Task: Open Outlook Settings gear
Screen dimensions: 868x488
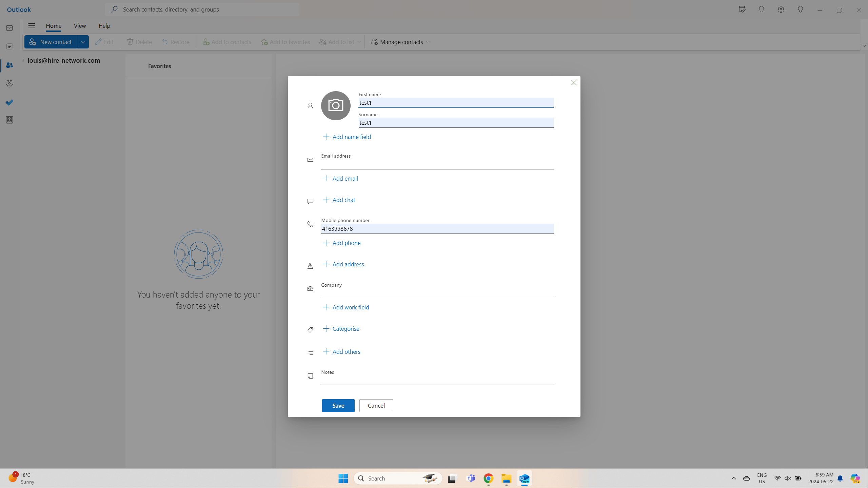Action: pyautogui.click(x=781, y=9)
